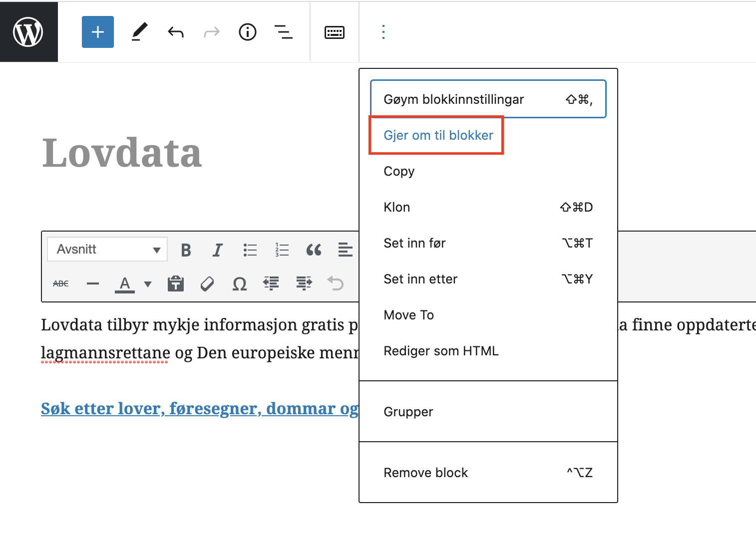Click undo arrow in classic toolbar

[x=336, y=283]
